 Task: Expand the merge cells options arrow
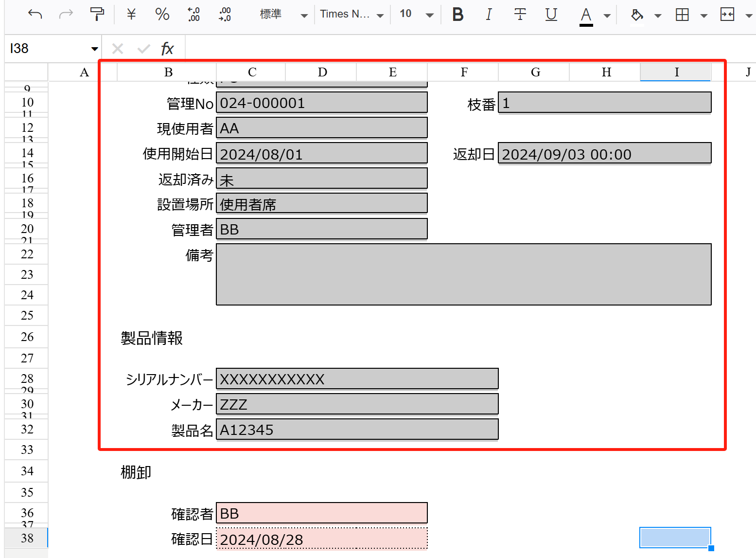[x=749, y=16]
